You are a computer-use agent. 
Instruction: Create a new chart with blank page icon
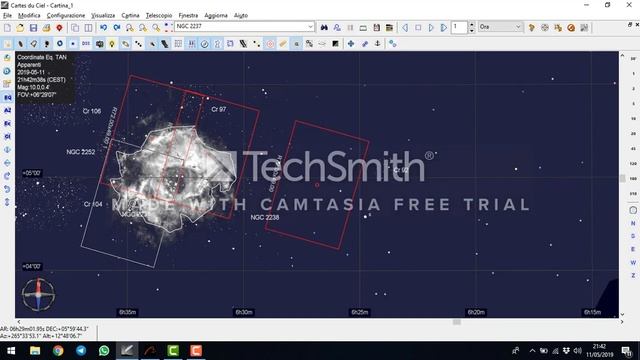click(7, 28)
